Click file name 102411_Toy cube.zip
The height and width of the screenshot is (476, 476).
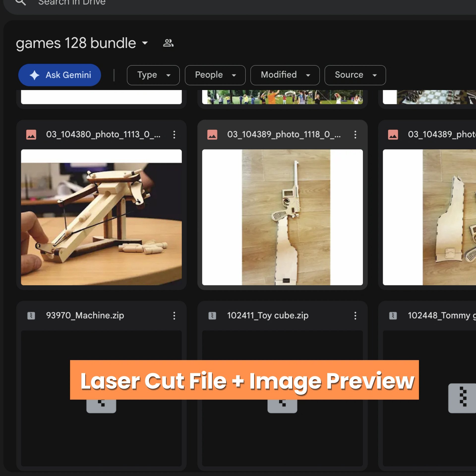point(268,315)
